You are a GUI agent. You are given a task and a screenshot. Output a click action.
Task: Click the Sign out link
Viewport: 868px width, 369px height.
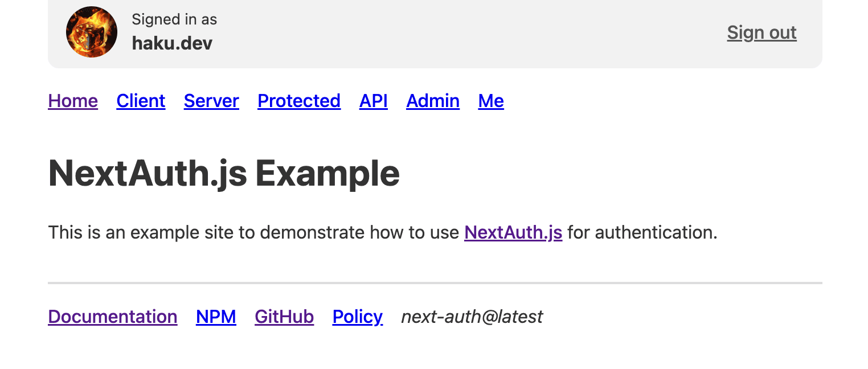pyautogui.click(x=761, y=32)
